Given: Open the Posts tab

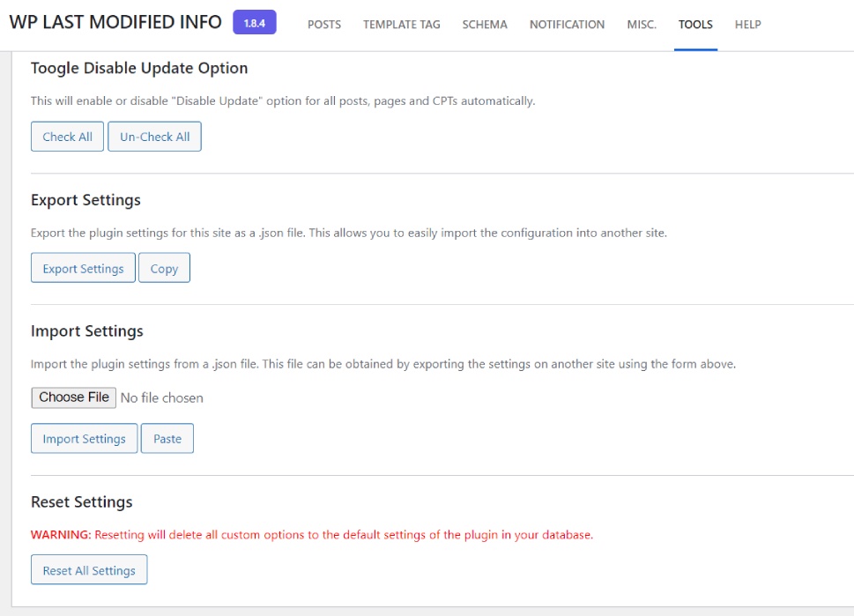Looking at the screenshot, I should [x=323, y=25].
